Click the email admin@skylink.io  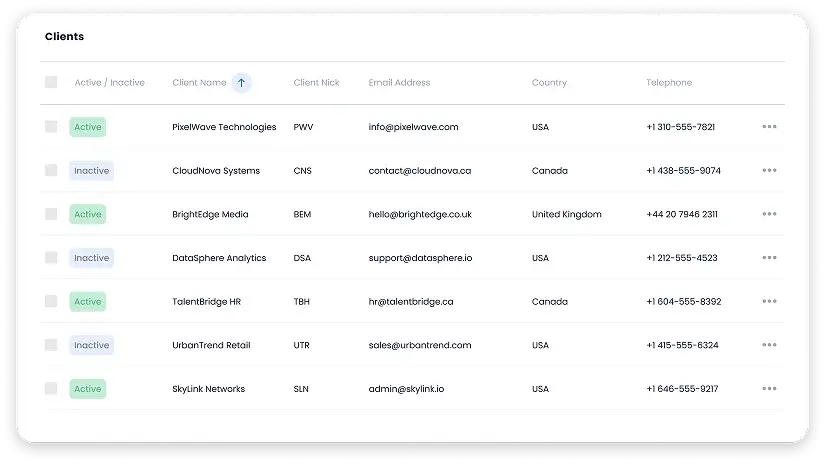(406, 389)
